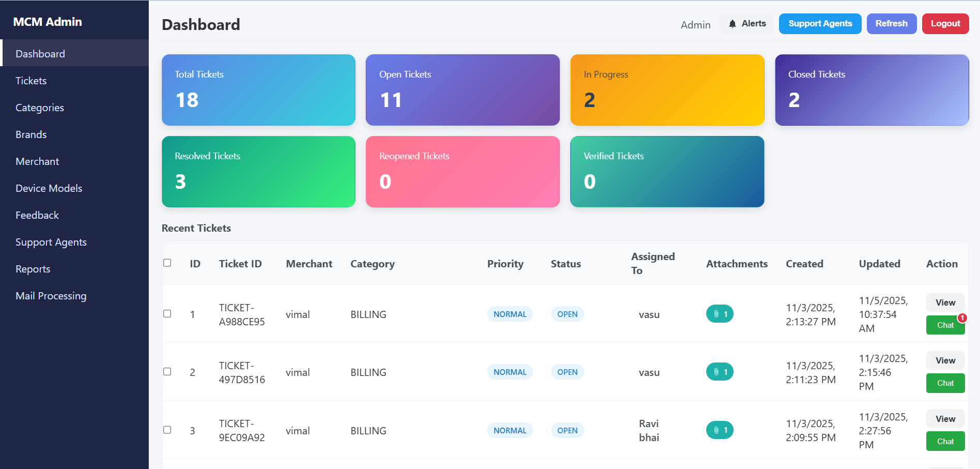Open the Device Models section
This screenshot has height=469, width=980.
click(x=49, y=188)
